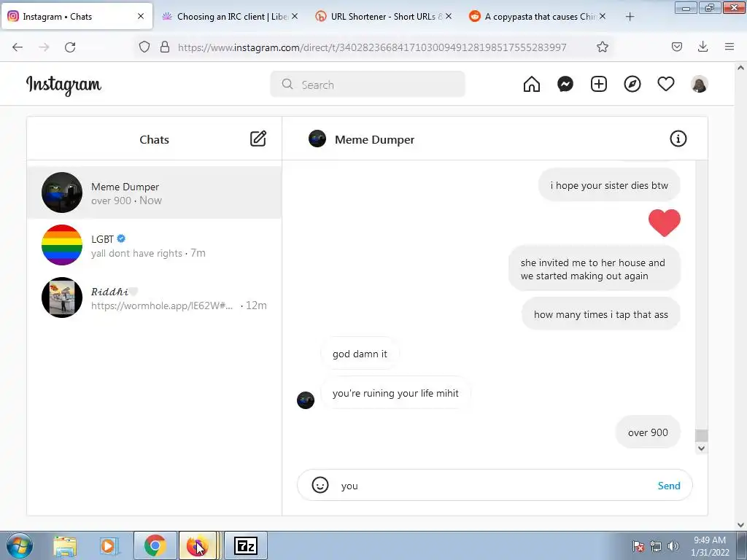Screen dimensions: 747x560
Task: Close the copypasta Reddit tab
Action: [x=603, y=16]
